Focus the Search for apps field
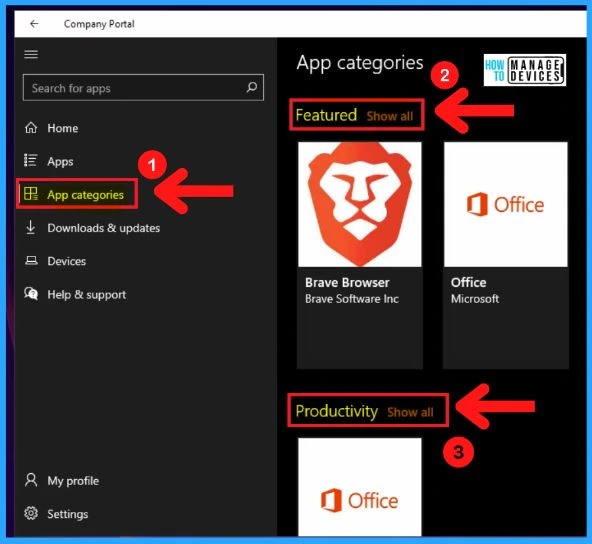The image size is (592, 544). 143,88
